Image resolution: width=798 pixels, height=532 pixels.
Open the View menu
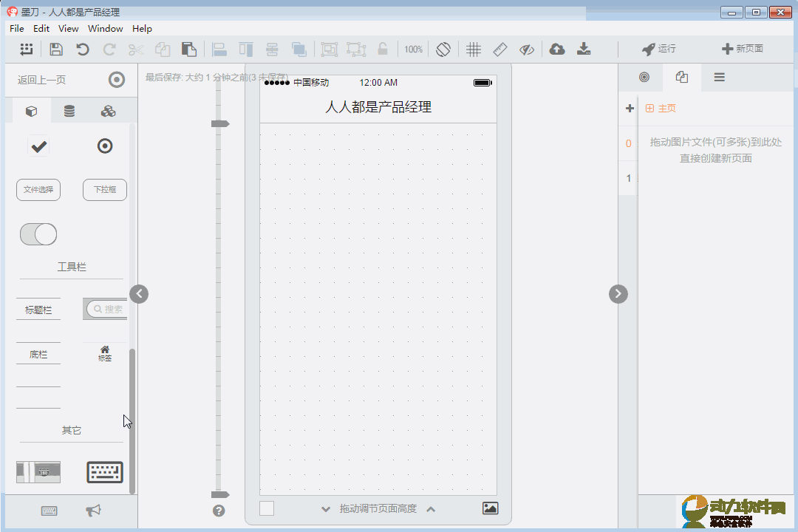[x=68, y=29]
